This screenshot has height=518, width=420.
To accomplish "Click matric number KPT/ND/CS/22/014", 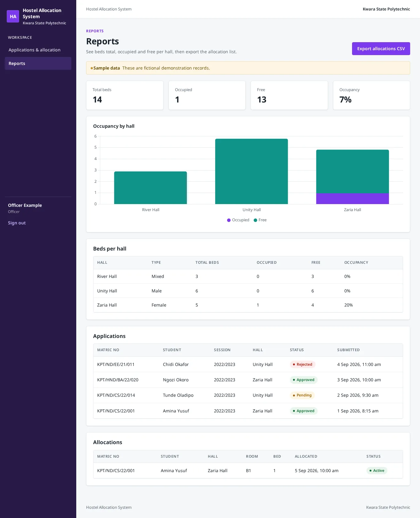I will point(116,395).
